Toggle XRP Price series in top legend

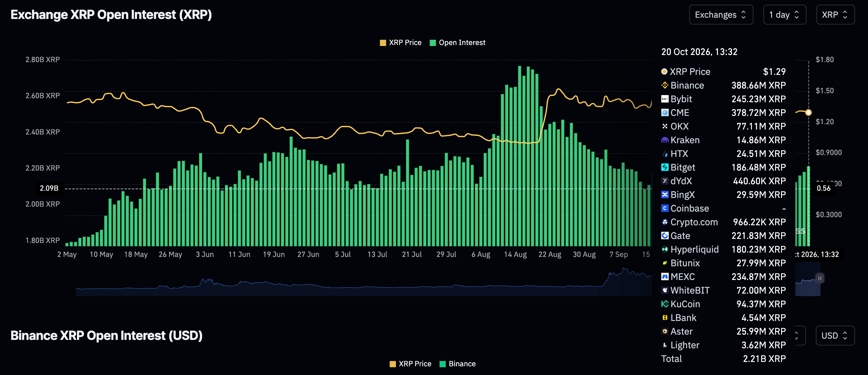click(x=400, y=43)
